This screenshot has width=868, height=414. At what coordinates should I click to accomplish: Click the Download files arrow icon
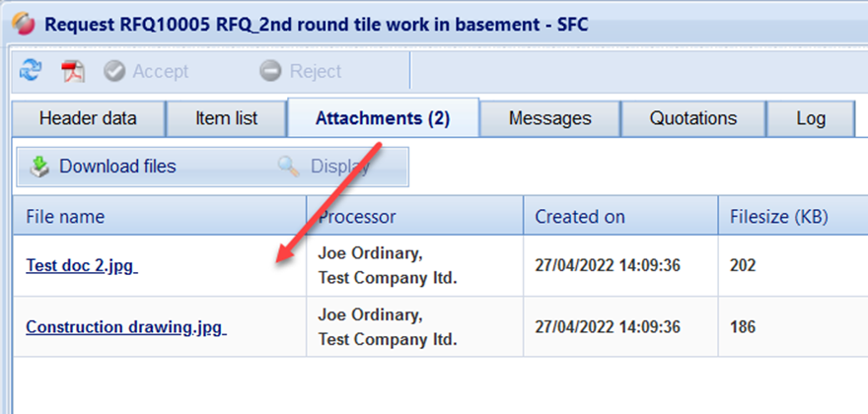39,167
